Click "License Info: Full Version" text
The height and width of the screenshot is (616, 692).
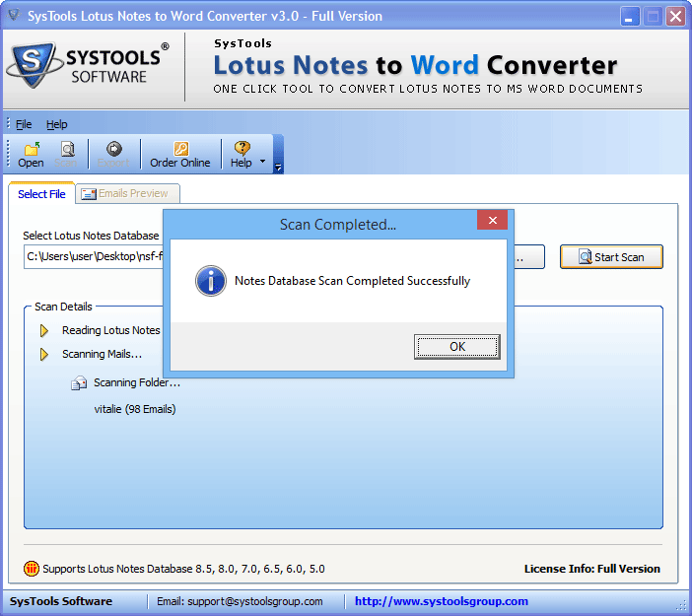click(591, 569)
